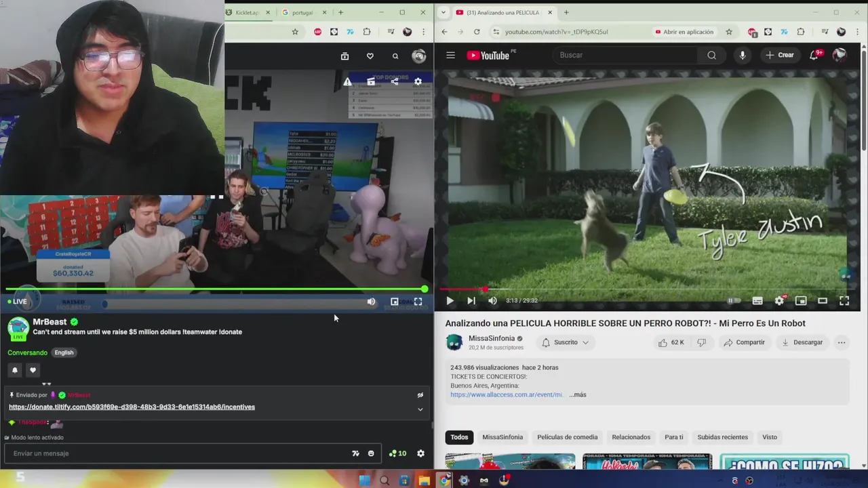Hide the pinned chat message
This screenshot has width=868, height=488.
pyautogui.click(x=420, y=395)
